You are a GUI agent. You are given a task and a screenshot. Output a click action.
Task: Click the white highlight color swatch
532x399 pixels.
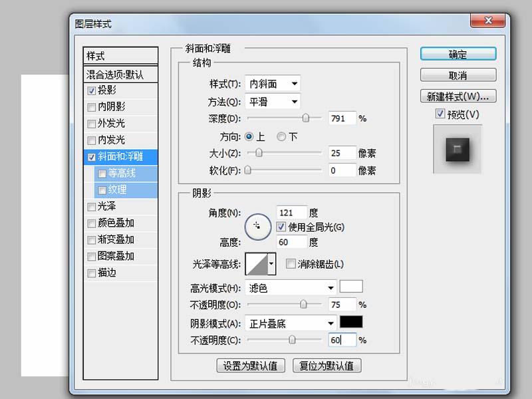[351, 286]
